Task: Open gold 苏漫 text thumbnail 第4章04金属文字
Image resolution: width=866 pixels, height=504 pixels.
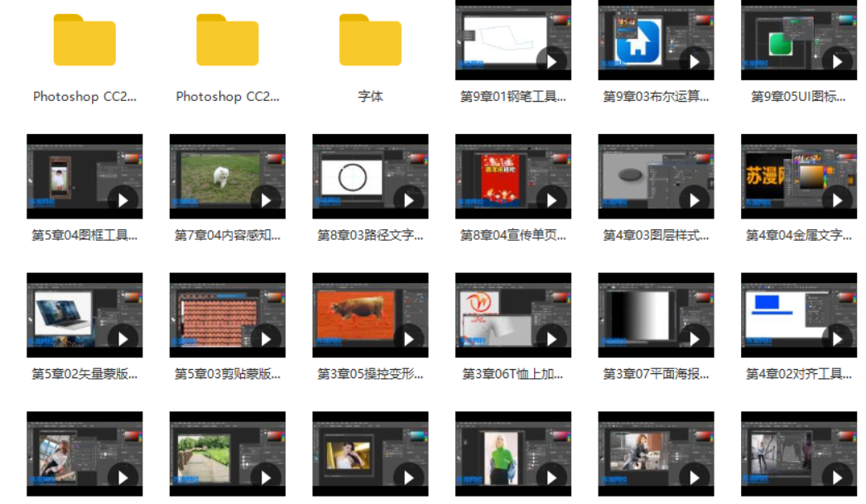Action: pyautogui.click(x=799, y=176)
